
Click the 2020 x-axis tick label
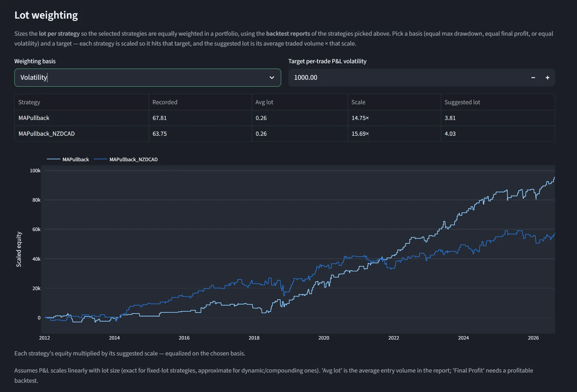pyautogui.click(x=324, y=338)
